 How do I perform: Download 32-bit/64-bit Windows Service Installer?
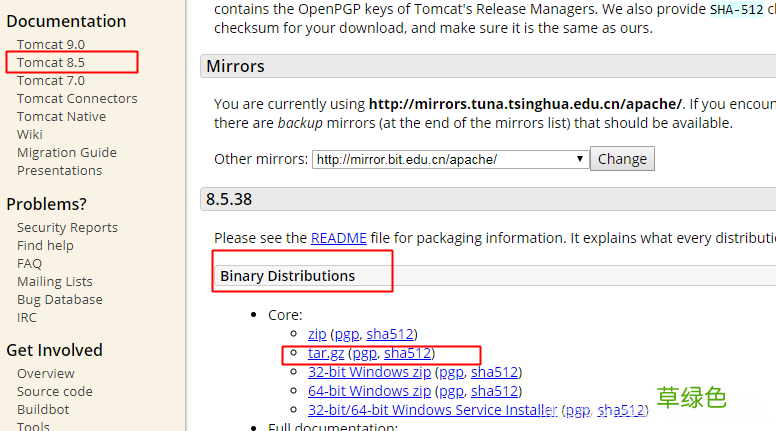[433, 410]
